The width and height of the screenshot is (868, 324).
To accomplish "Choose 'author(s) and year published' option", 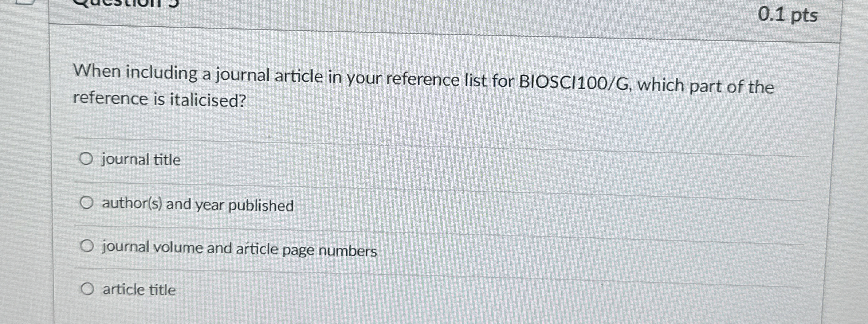I will coord(87,203).
